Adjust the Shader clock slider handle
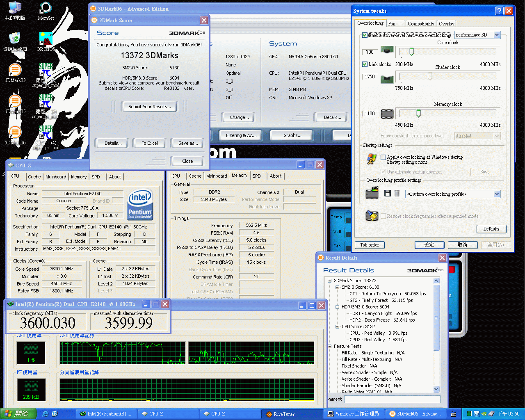The height and width of the screenshot is (420, 525). 430,76
